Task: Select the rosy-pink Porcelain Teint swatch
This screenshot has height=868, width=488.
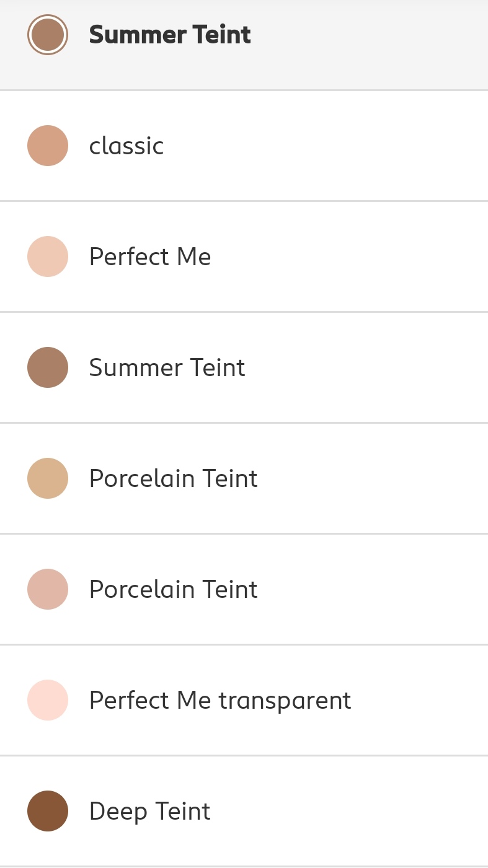Action: [x=48, y=589]
